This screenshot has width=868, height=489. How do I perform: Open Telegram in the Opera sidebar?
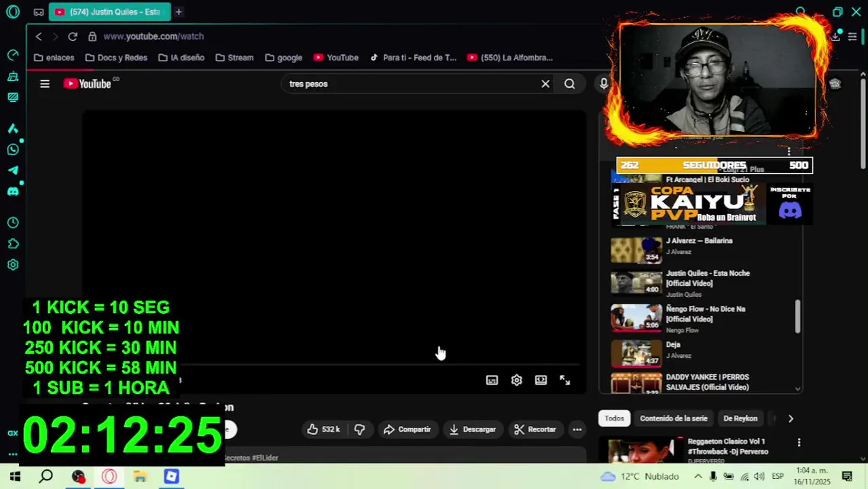[13, 170]
